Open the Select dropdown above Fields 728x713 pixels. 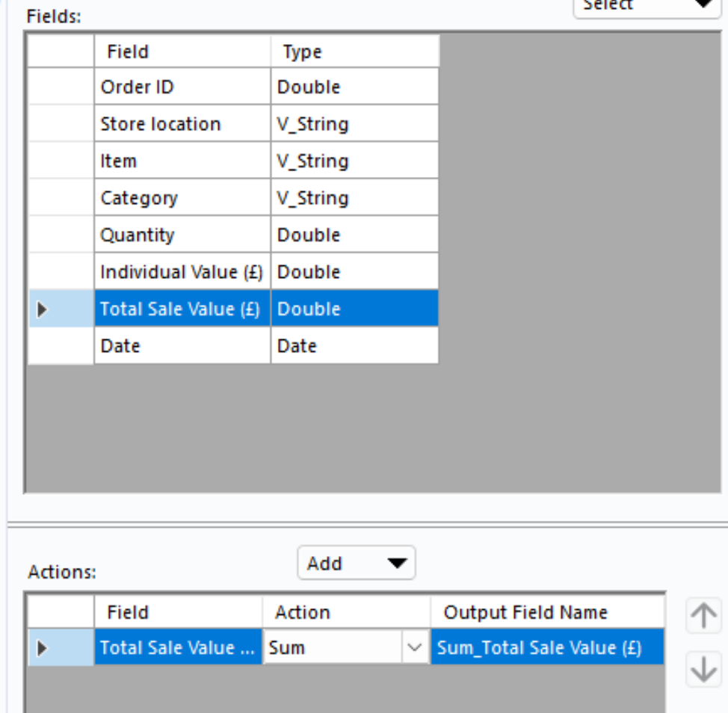point(647,6)
